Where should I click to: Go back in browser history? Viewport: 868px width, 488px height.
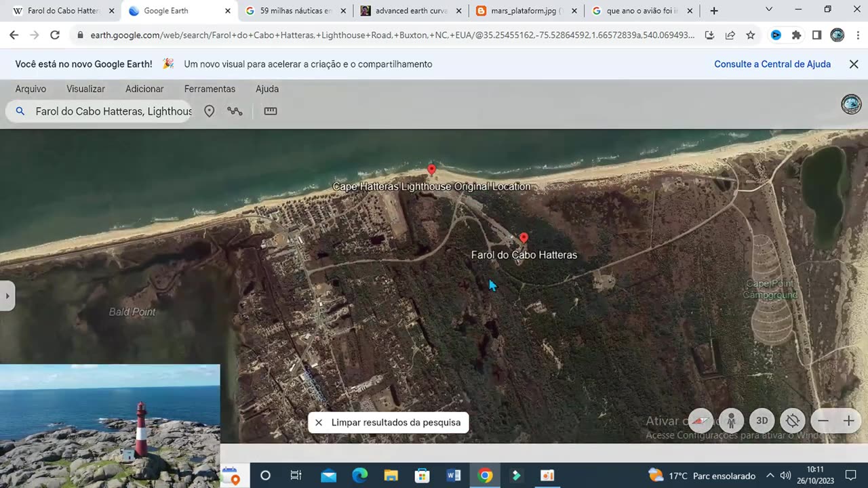click(x=14, y=35)
